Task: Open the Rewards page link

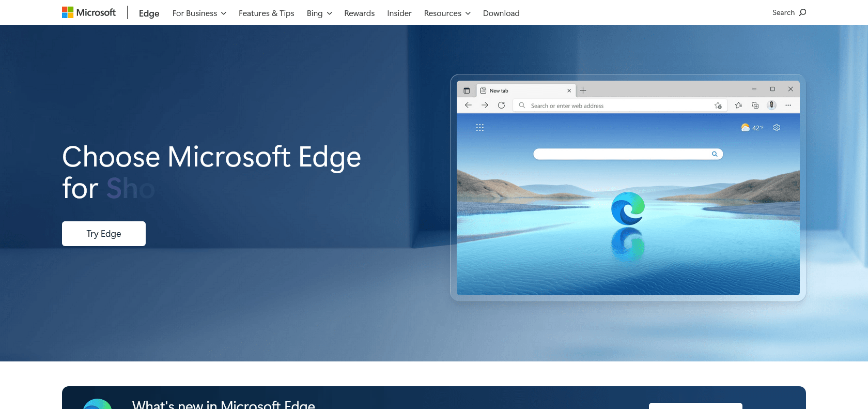Action: coord(360,13)
